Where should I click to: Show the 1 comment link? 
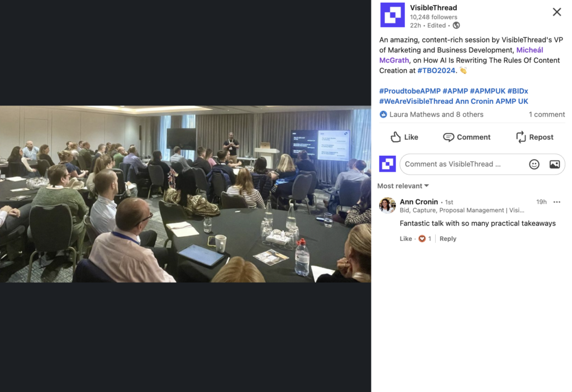(x=547, y=114)
